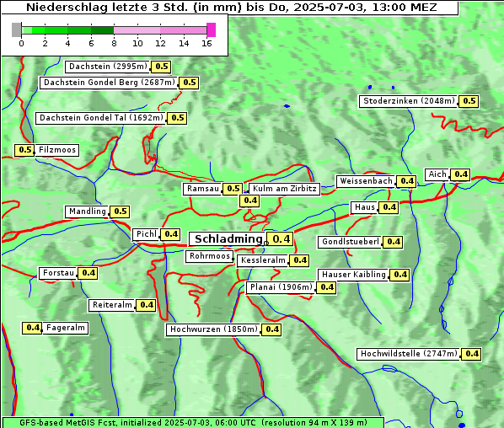Click the 0.5 value beside Dachstein Gondel Tal

click(178, 118)
